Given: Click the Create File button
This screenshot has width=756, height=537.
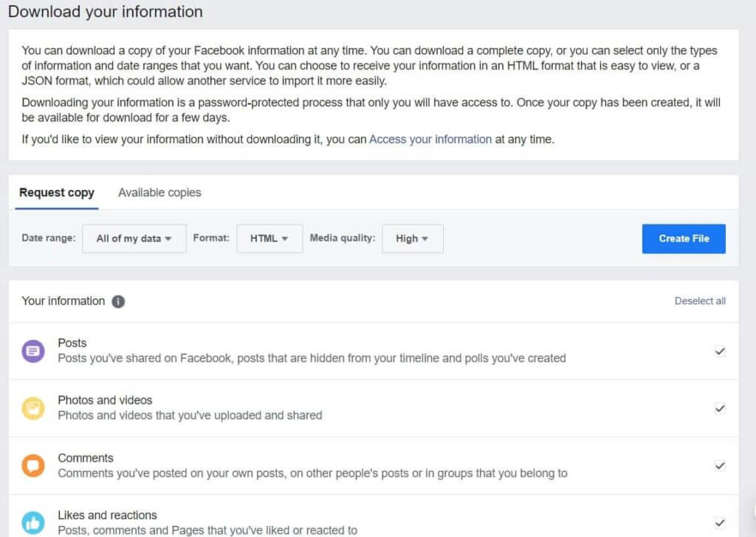Looking at the screenshot, I should [x=684, y=239].
